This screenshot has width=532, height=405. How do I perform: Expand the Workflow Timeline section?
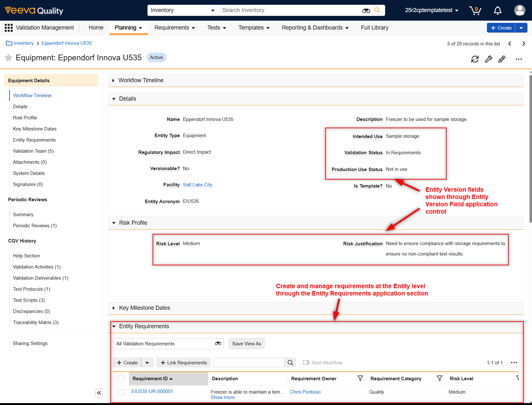point(113,81)
